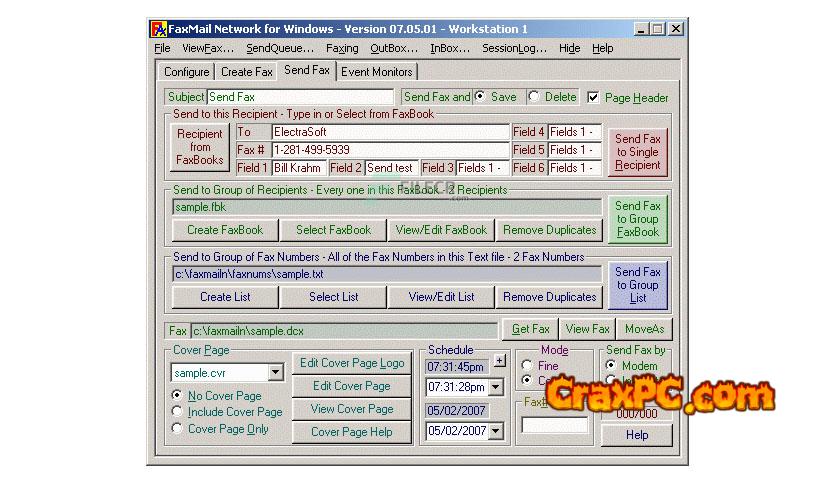Click the Field 3 input box
This screenshot has height=484, width=836.
(483, 168)
